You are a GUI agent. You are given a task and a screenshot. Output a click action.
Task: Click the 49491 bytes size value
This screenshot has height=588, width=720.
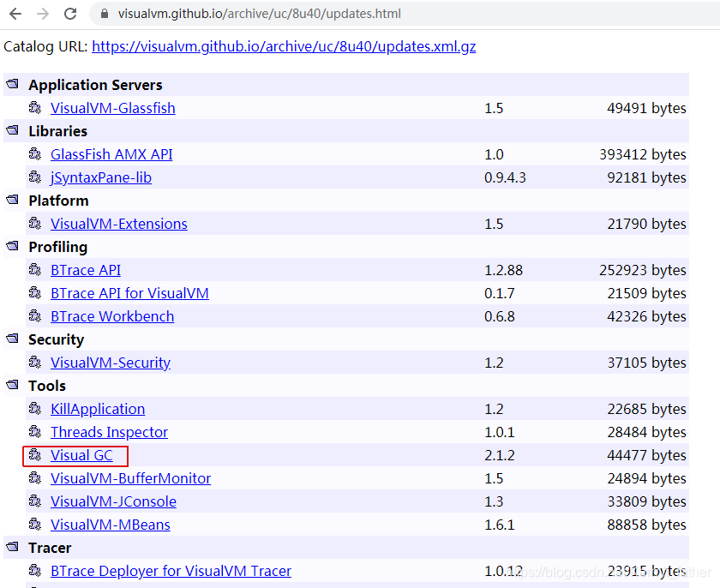[646, 108]
